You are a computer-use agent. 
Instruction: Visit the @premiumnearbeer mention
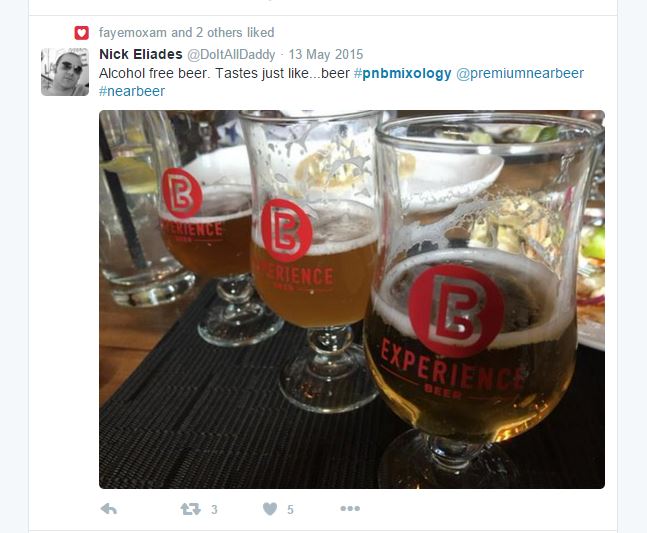(520, 73)
